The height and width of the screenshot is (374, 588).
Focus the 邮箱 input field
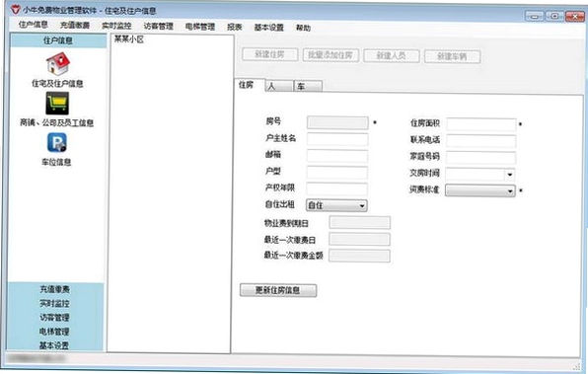point(337,156)
